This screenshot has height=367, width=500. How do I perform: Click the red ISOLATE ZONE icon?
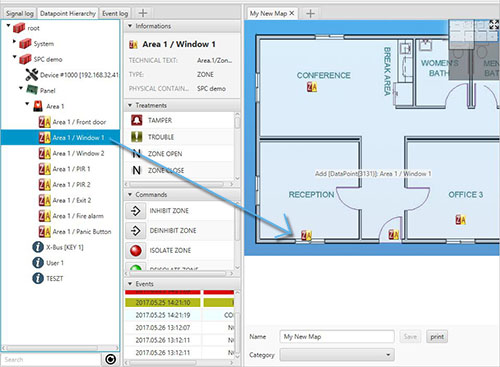pos(136,250)
